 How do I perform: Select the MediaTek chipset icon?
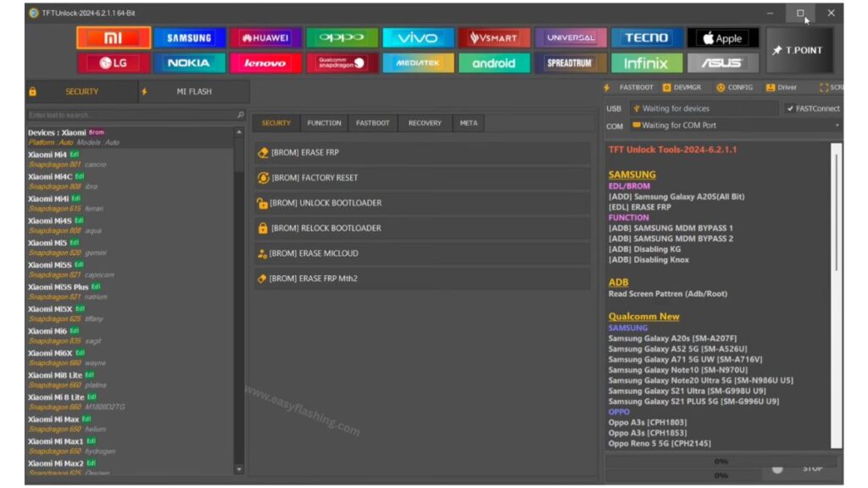coord(418,63)
